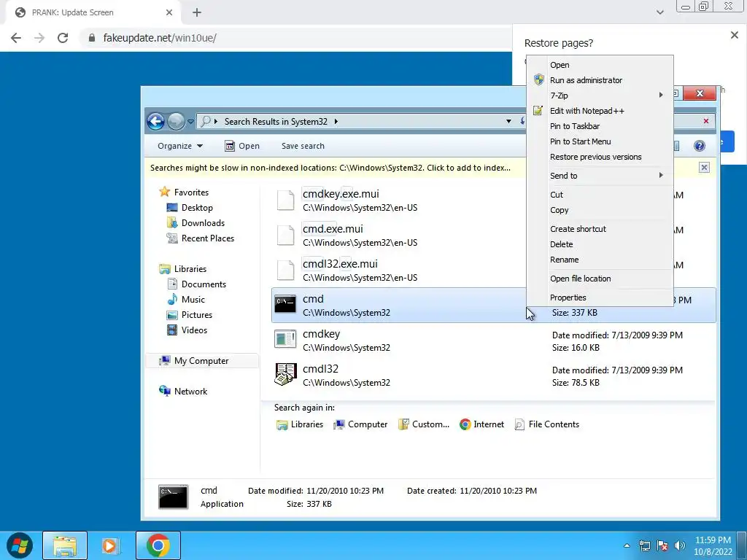Screen dimensions: 747x560
Task: Search again in Custom location
Action: tap(424, 424)
